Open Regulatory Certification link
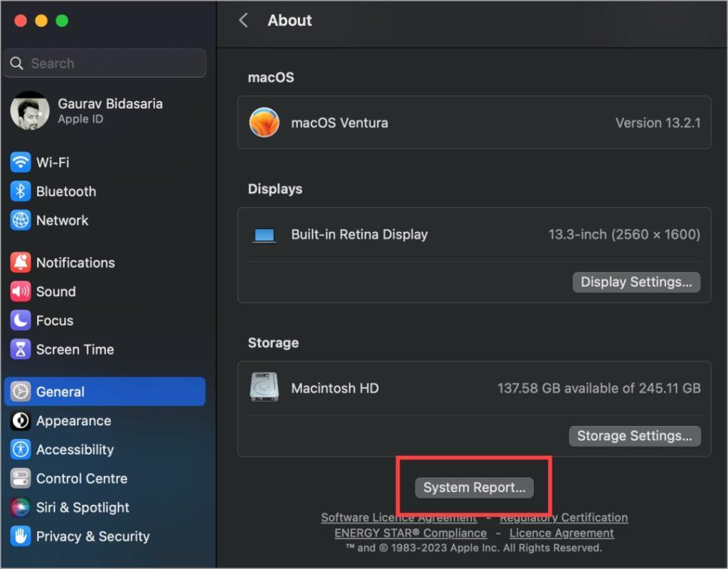The image size is (728, 569). pos(564,518)
